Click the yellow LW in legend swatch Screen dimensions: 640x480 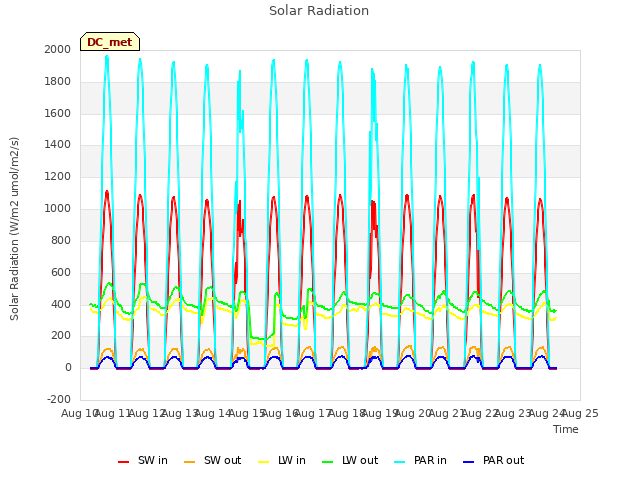(264, 462)
